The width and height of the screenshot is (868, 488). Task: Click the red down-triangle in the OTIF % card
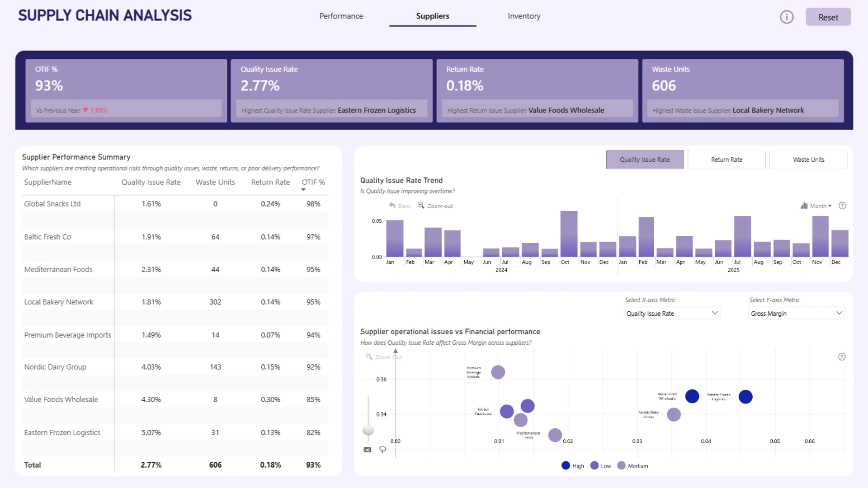85,110
